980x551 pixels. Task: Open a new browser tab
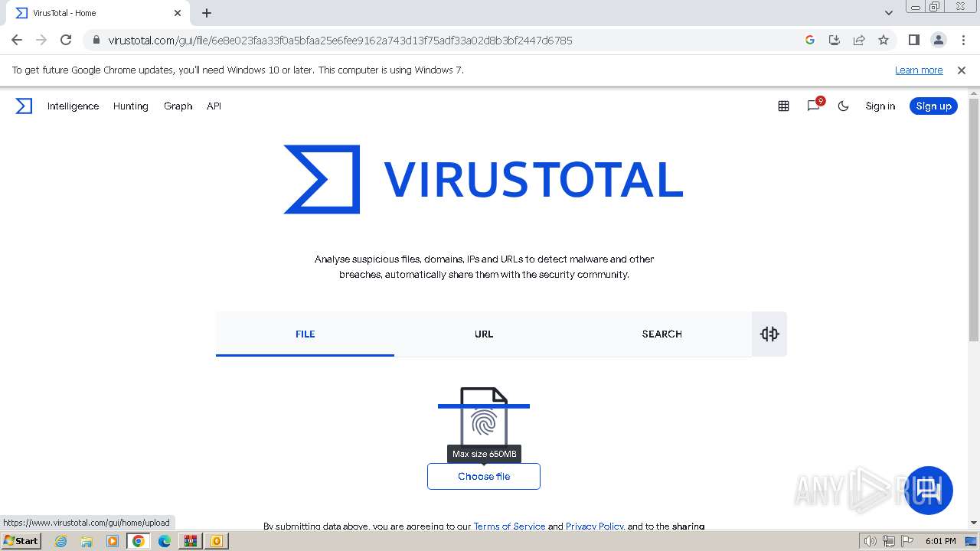click(x=207, y=13)
